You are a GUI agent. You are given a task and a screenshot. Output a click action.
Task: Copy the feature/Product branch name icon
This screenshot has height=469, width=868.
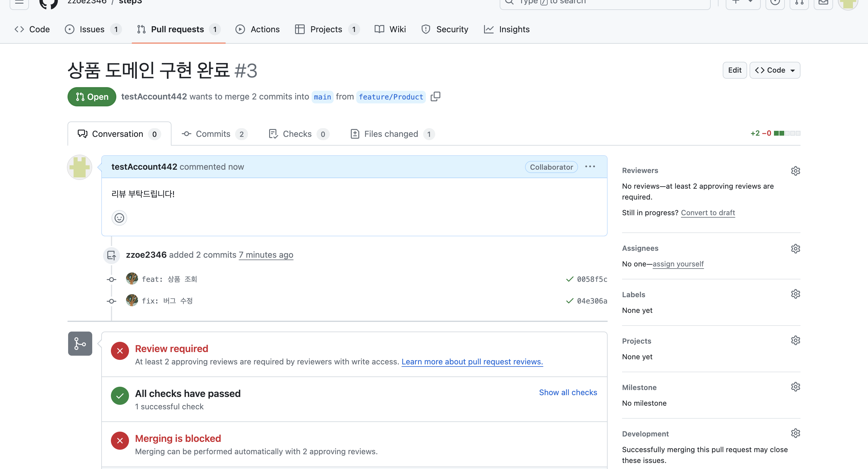click(435, 96)
